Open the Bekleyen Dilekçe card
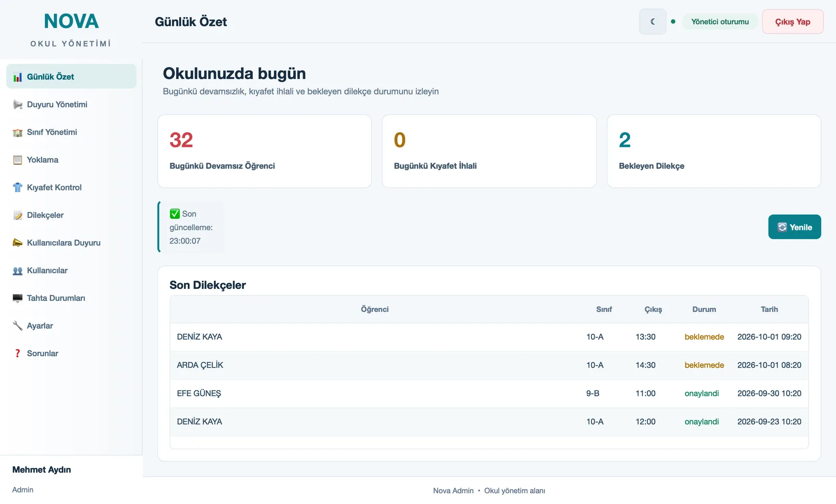The width and height of the screenshot is (836, 504). tap(714, 151)
